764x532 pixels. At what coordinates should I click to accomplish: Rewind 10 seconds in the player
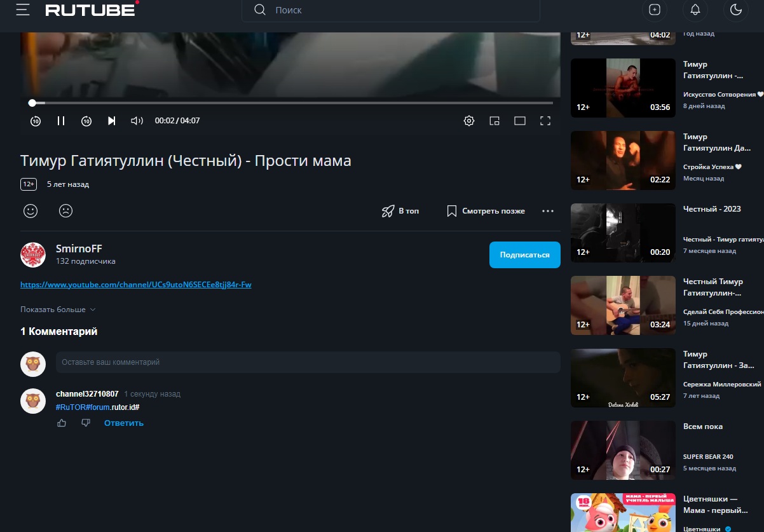(x=36, y=121)
